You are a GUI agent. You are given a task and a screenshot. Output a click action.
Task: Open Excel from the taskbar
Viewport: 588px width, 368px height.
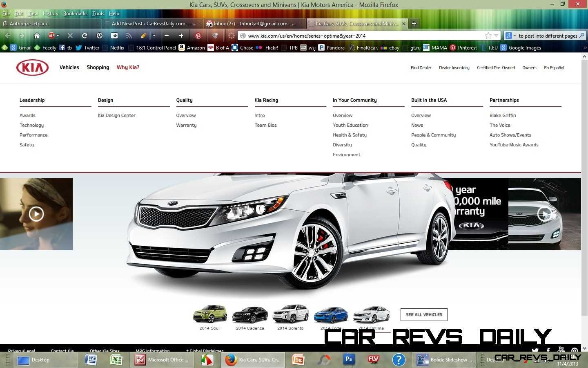(116, 359)
